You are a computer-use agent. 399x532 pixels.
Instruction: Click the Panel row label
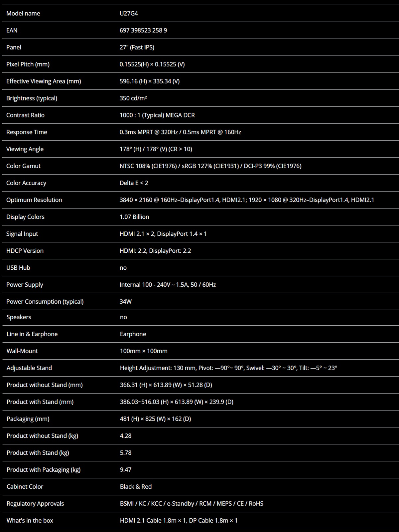point(14,47)
